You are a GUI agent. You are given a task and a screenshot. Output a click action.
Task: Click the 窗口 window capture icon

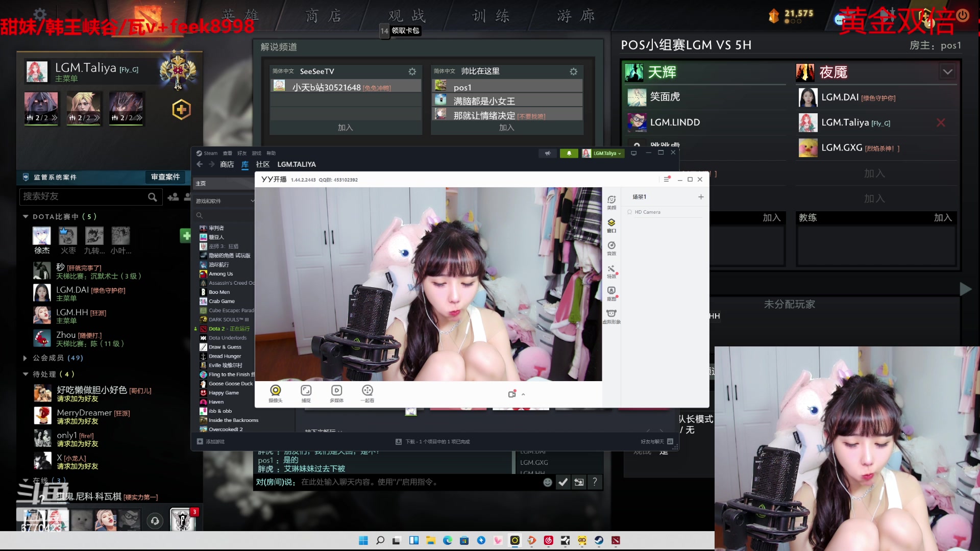(x=611, y=224)
